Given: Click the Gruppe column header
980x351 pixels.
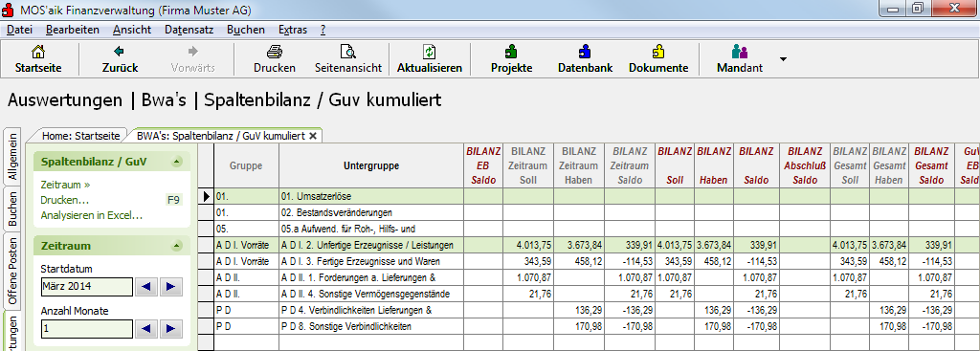Looking at the screenshot, I should coord(246,166).
